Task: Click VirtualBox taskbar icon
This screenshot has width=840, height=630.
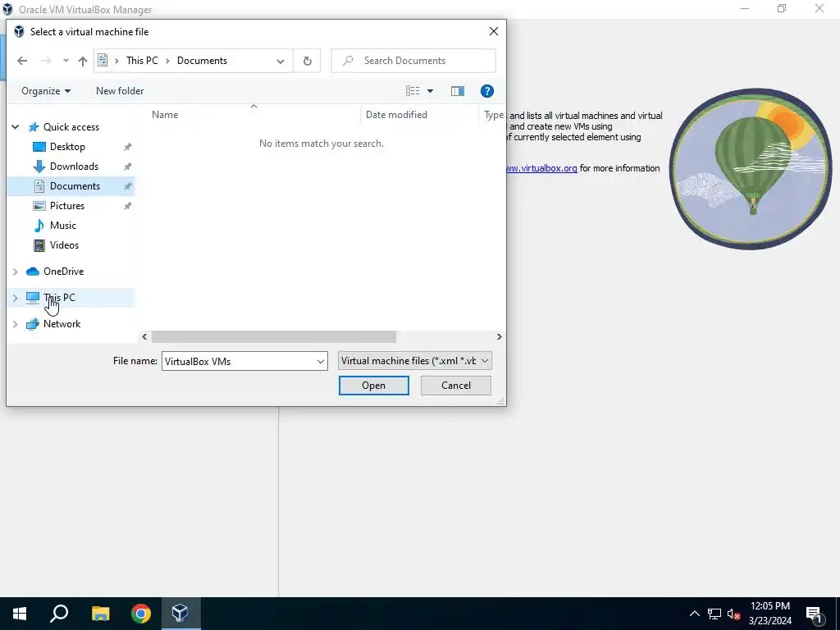Action: tap(180, 614)
